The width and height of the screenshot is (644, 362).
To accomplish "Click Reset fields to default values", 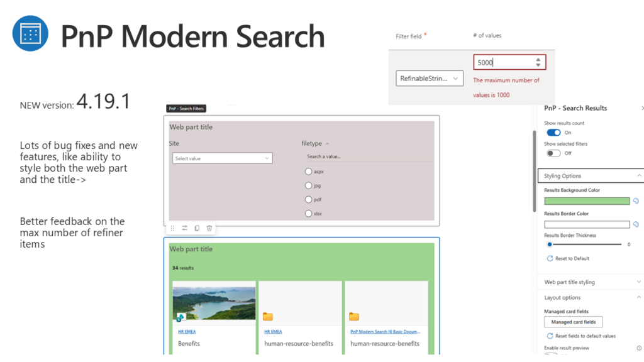I will point(581,336).
